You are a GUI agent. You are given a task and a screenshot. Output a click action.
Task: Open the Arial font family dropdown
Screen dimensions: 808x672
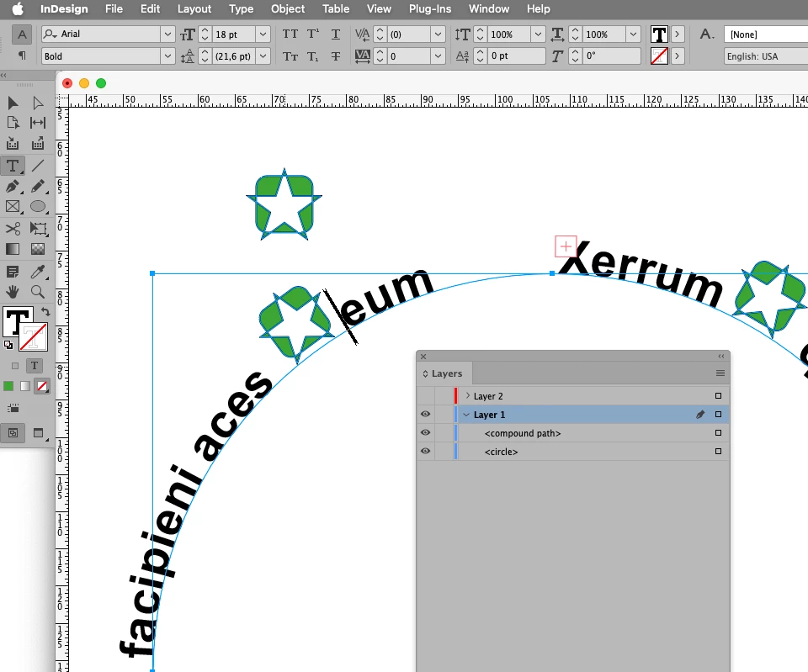(x=167, y=34)
